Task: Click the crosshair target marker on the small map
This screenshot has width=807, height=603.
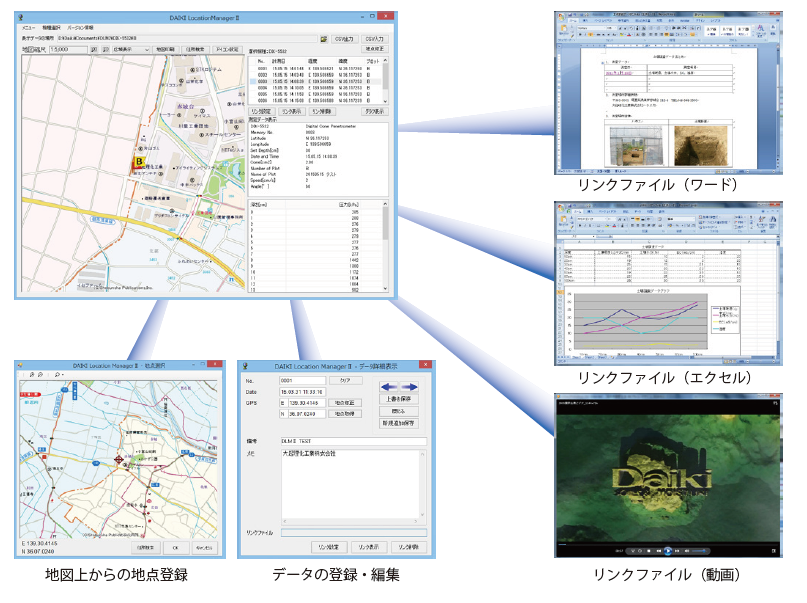Action: pyautogui.click(x=119, y=460)
